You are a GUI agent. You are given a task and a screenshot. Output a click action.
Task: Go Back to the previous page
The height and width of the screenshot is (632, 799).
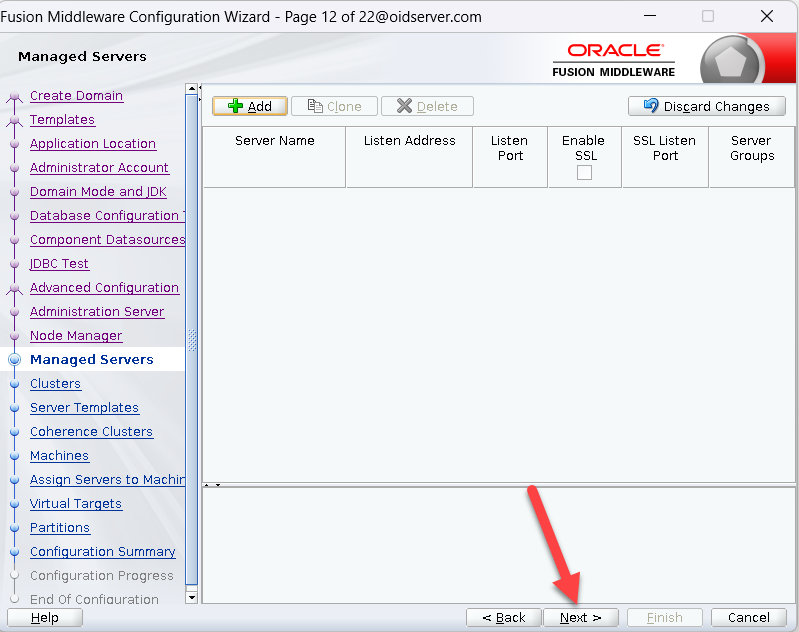(503, 618)
